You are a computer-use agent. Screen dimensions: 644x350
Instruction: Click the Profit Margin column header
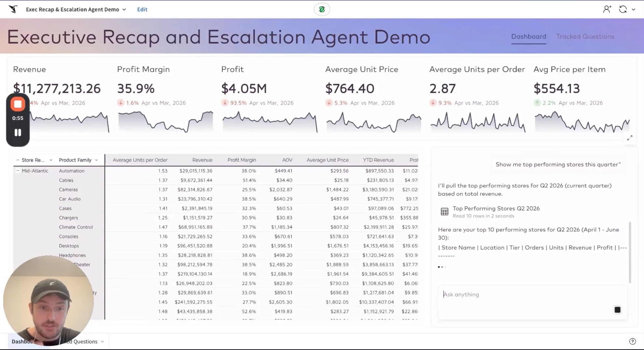coord(242,160)
